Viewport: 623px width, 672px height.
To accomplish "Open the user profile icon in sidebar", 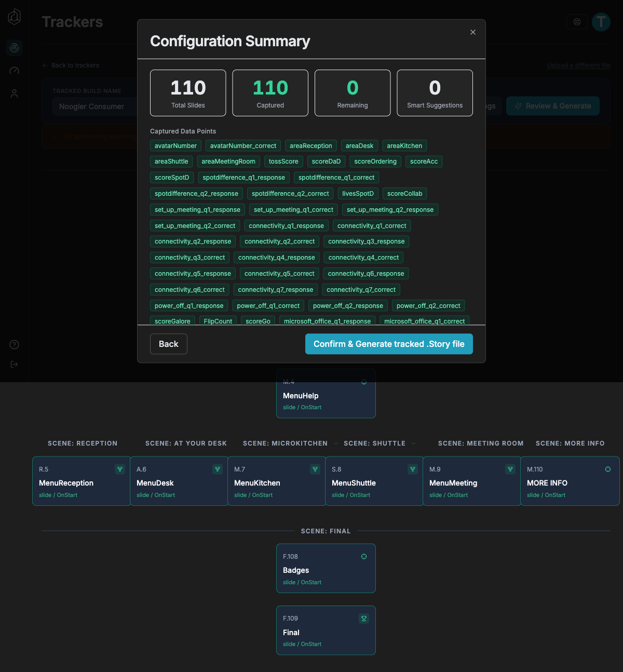I will tap(15, 93).
